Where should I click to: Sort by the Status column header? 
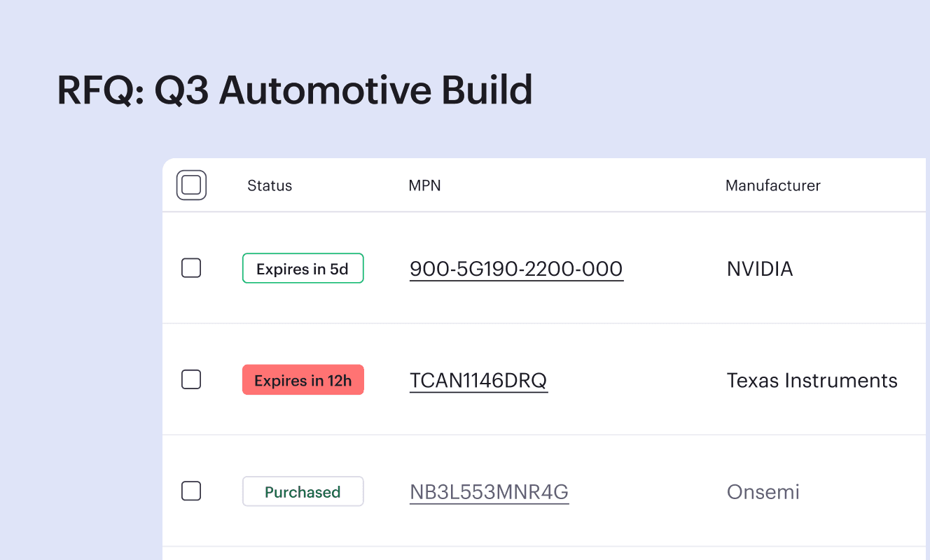pyautogui.click(x=270, y=185)
